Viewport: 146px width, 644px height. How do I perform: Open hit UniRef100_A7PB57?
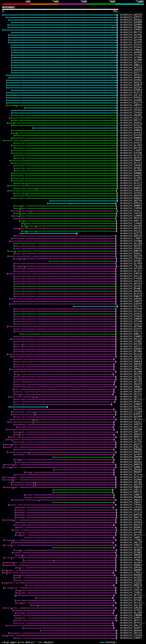click(x=131, y=30)
